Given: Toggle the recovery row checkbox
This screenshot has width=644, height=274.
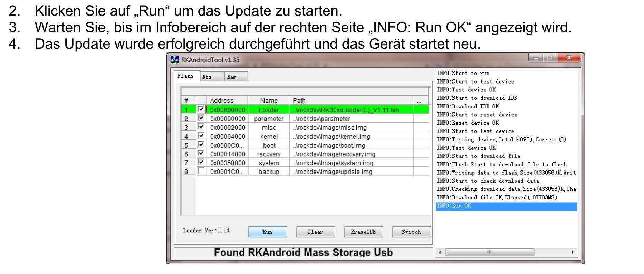Looking at the screenshot, I should 201,153.
